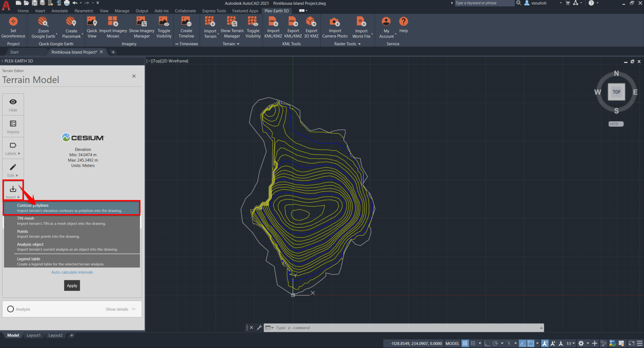
Task: Toggle grid display in status bar
Action: (465, 343)
